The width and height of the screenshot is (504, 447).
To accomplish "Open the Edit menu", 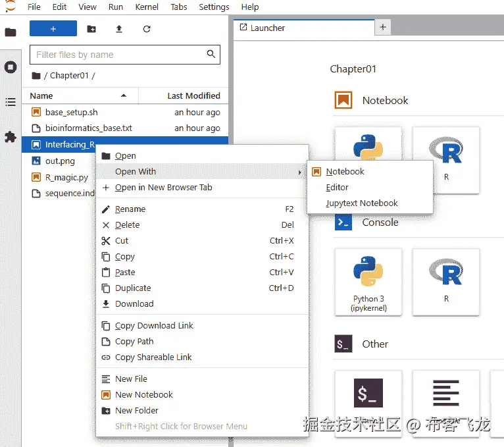I will click(59, 7).
